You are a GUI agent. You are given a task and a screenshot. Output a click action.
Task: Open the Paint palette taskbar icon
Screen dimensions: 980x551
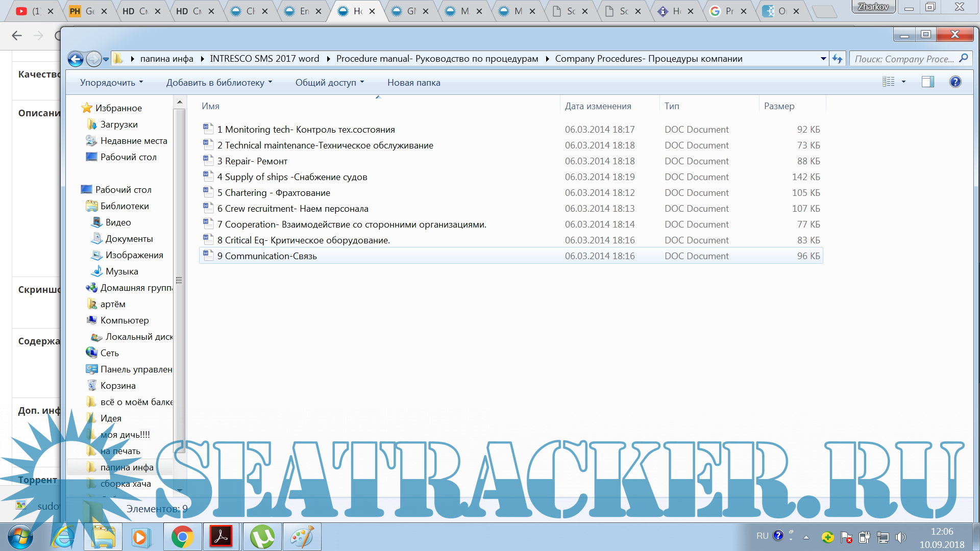coord(302,537)
